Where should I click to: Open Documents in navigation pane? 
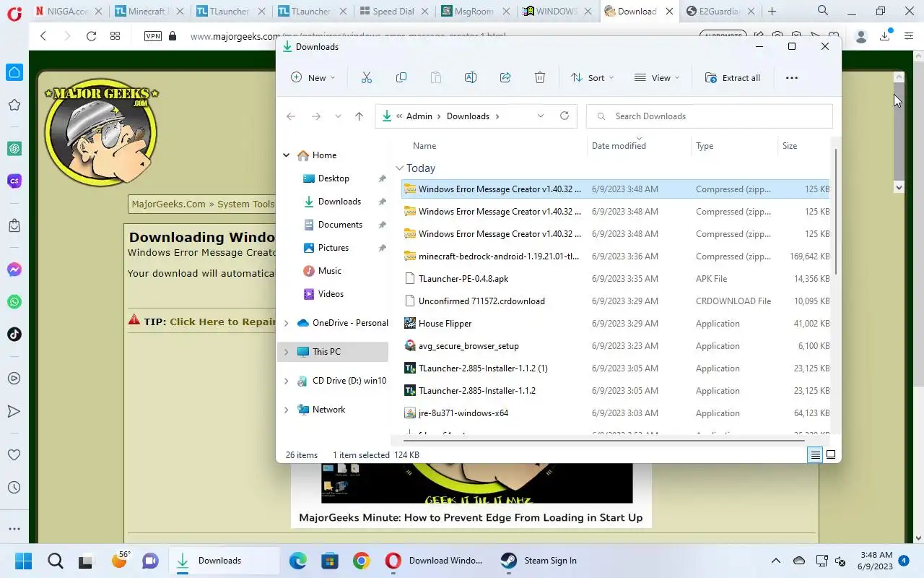click(x=340, y=225)
